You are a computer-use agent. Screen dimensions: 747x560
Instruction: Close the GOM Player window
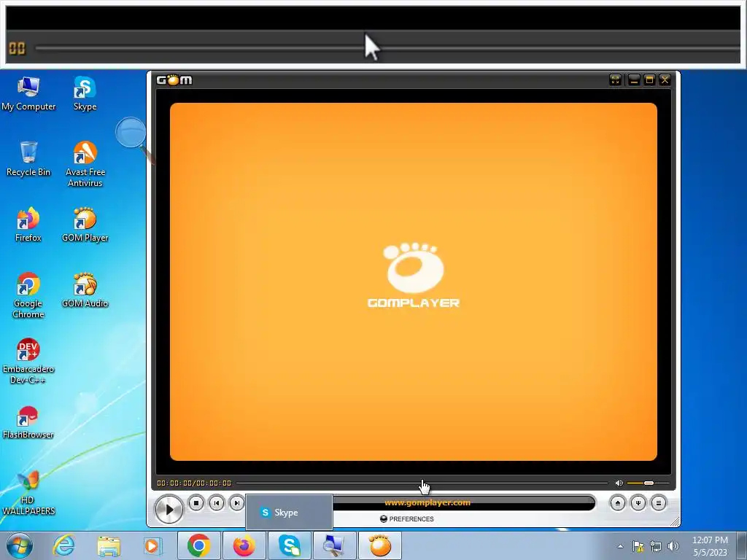pyautogui.click(x=665, y=80)
